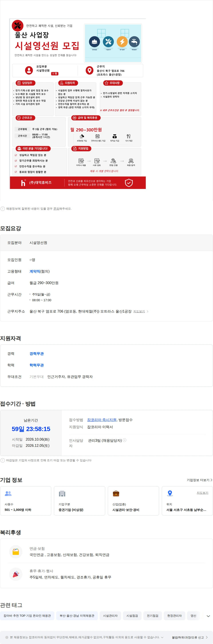
Task: Click the 사원수 people icon
Action: 8,494
